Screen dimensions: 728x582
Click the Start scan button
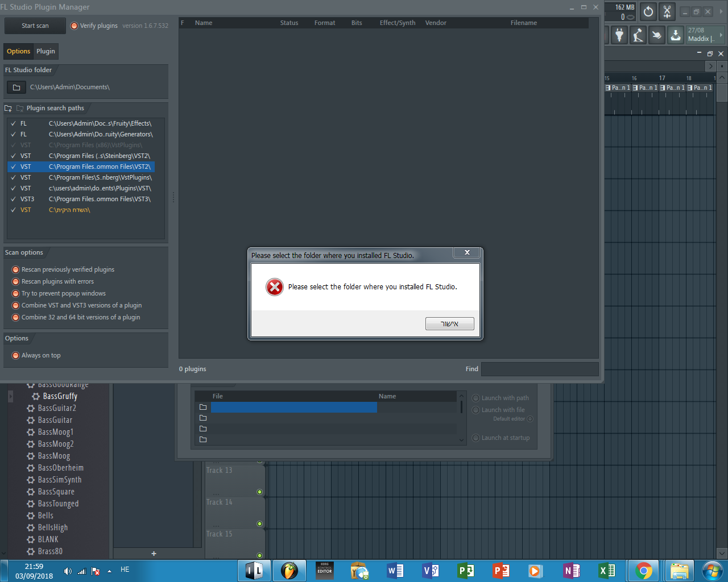coord(35,26)
